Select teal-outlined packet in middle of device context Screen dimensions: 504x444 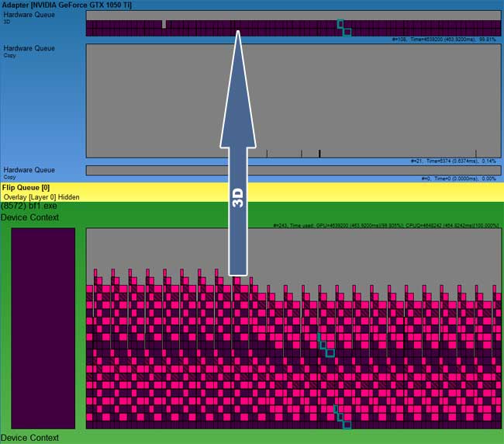pyautogui.click(x=330, y=352)
